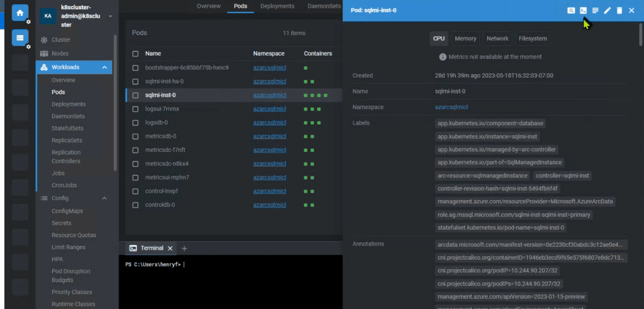
Task: Open pod shell terminal icon
Action: point(583,10)
